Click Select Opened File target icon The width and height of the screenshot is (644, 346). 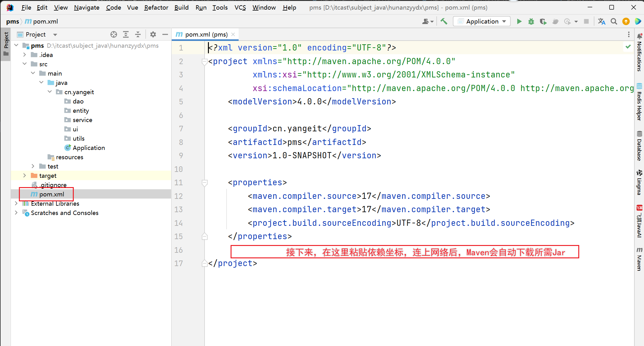coord(114,34)
